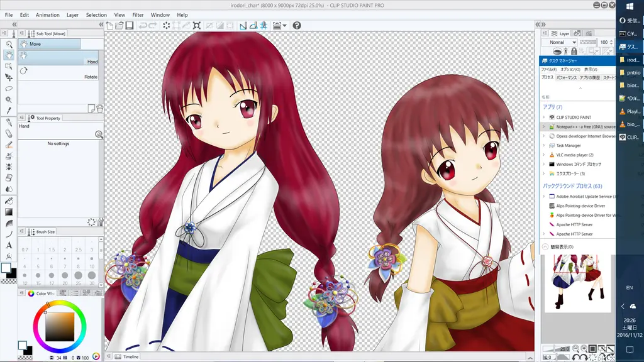Click the Navigator canvas thumbnail
The width and height of the screenshot is (644, 362).
578,283
